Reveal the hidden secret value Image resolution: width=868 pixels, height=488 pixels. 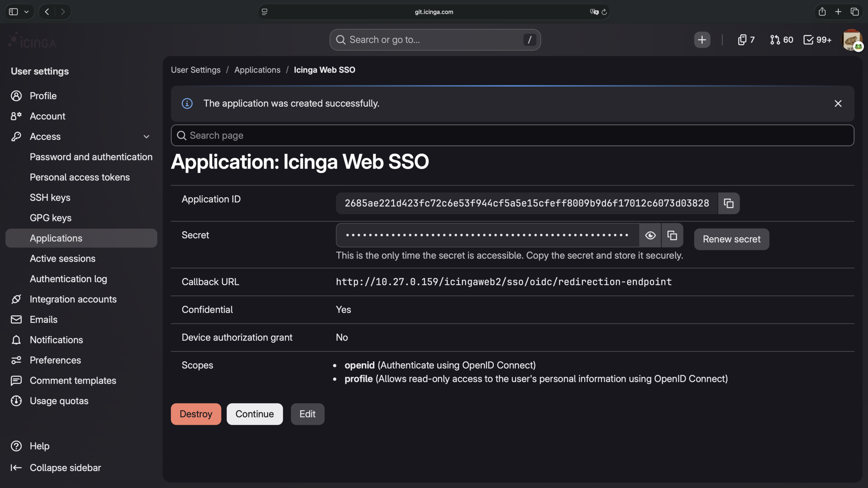tap(650, 235)
